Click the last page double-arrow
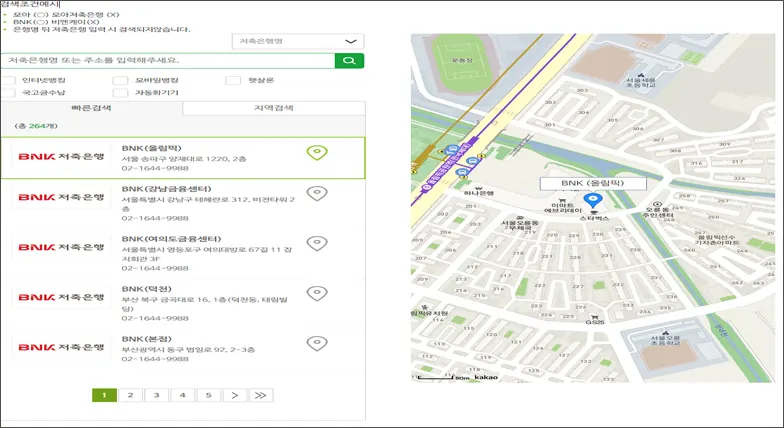Screen dimensions: 784x428 coord(261,396)
